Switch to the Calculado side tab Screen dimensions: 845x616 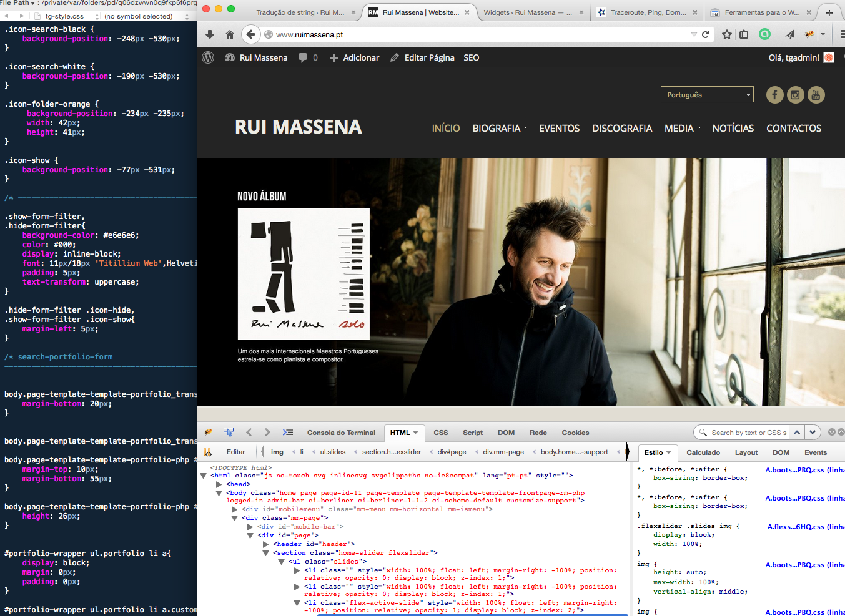[x=703, y=452]
